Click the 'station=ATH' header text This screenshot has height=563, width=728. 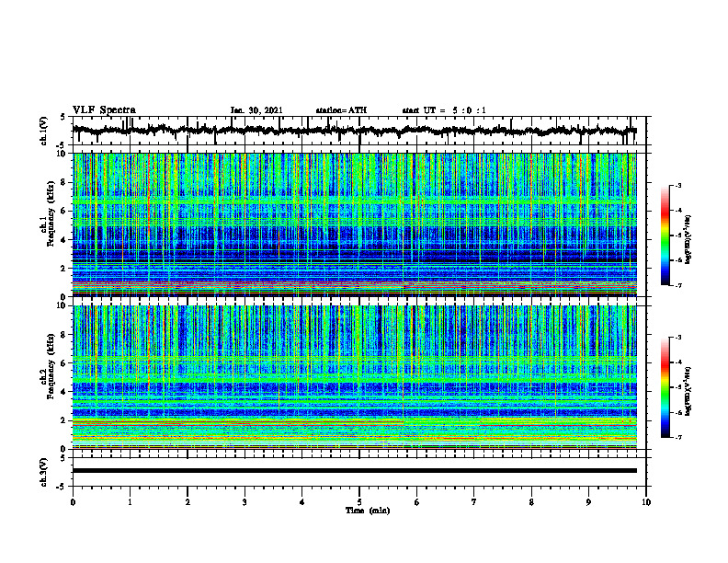(341, 110)
